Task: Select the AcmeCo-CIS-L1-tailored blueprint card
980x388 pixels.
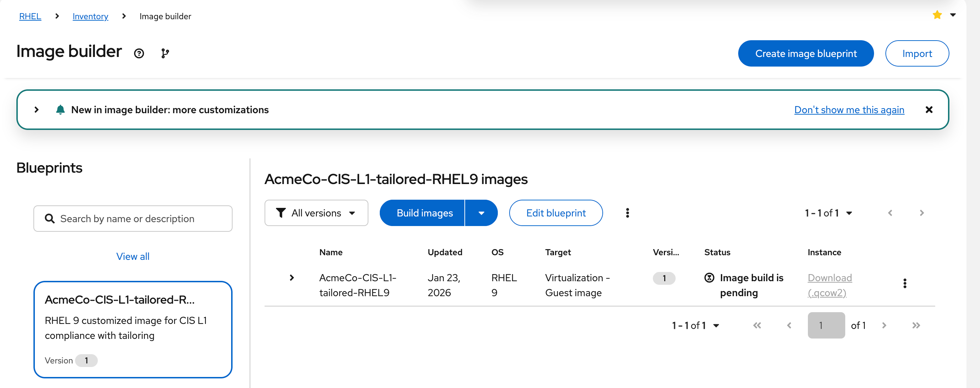Action: click(133, 329)
